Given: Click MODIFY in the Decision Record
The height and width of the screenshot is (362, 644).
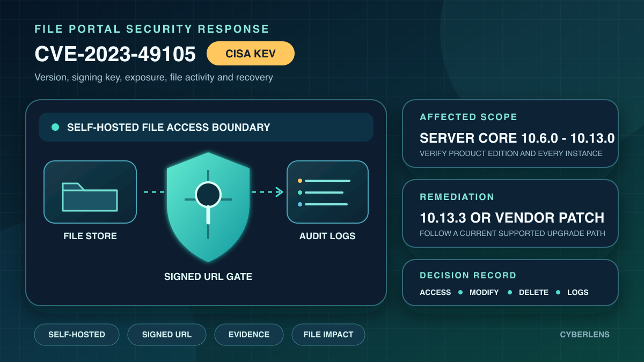Looking at the screenshot, I should [x=484, y=292].
